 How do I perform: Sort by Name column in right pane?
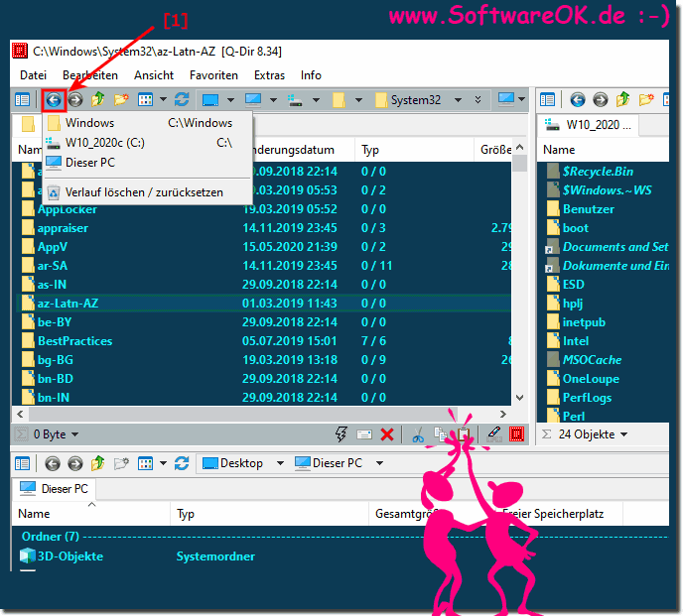pyautogui.click(x=604, y=150)
